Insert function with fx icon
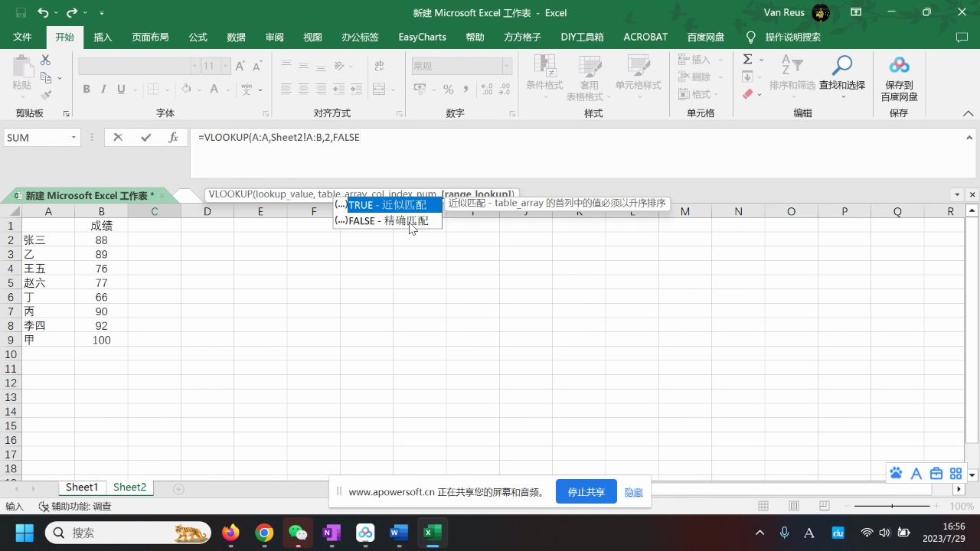980x551 pixels. [174, 138]
